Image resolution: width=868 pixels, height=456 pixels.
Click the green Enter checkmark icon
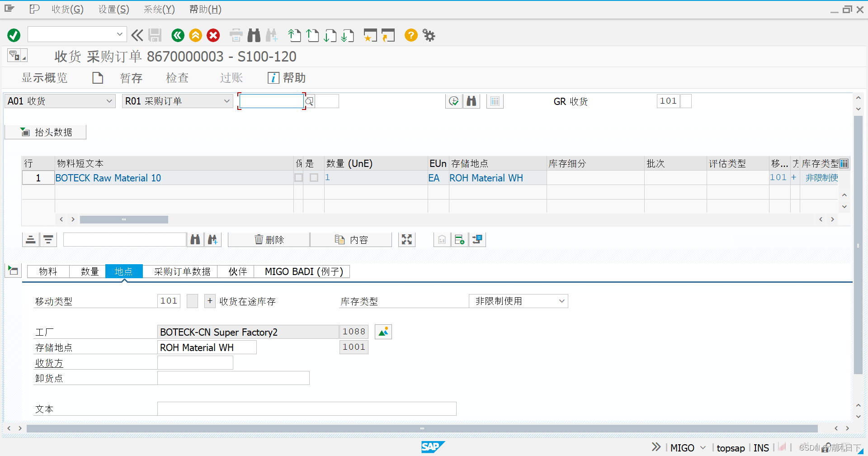click(x=14, y=35)
